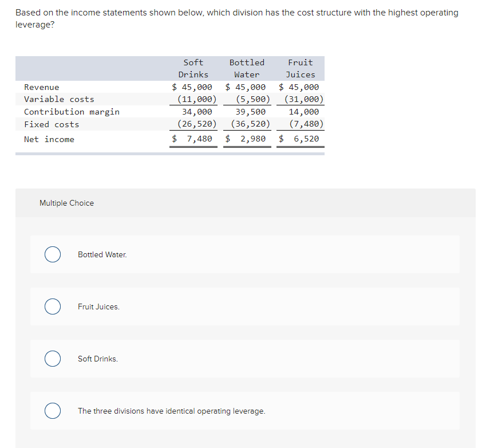Click the $45,000 Soft Drinks revenue value
This screenshot has height=448, width=482.
pyautogui.click(x=193, y=87)
